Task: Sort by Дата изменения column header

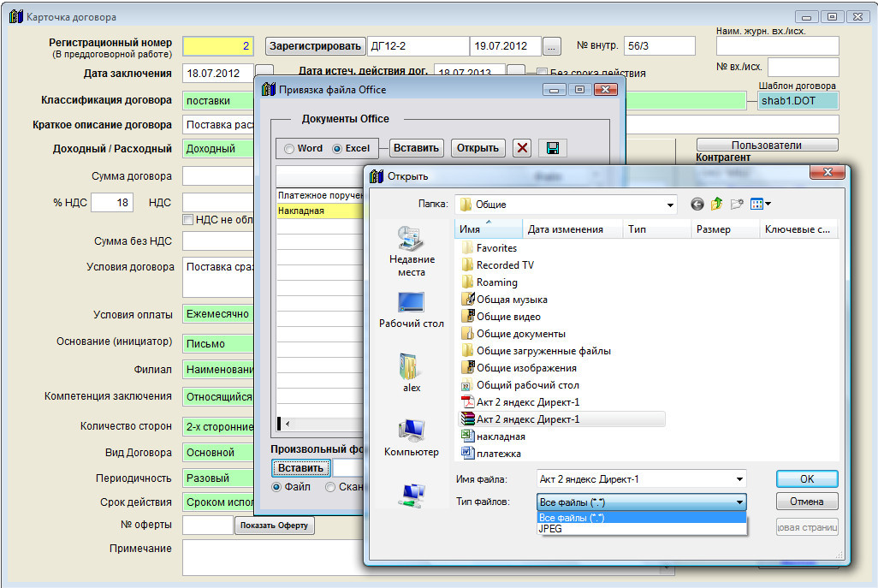Action: coord(565,229)
